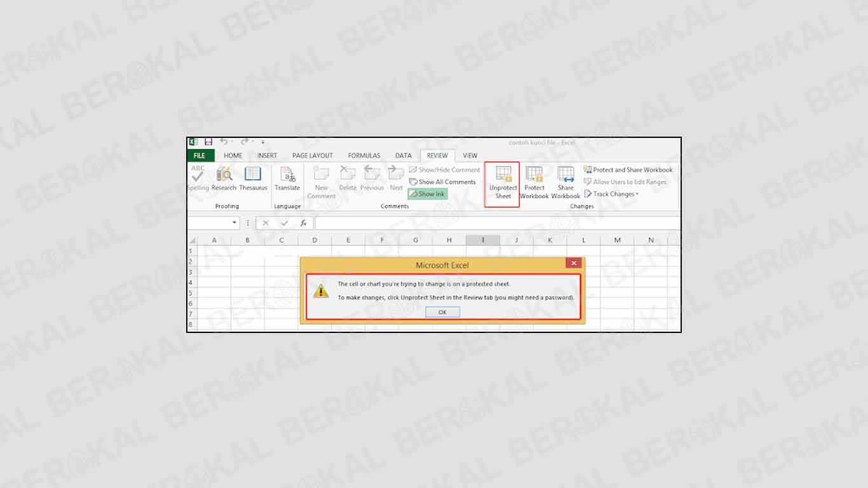
Task: Open the Research tool
Action: coord(224,178)
